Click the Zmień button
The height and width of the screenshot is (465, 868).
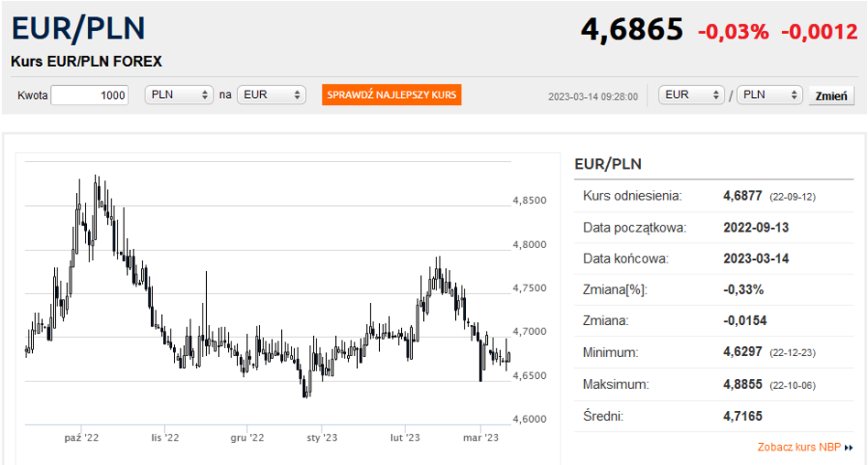831,96
